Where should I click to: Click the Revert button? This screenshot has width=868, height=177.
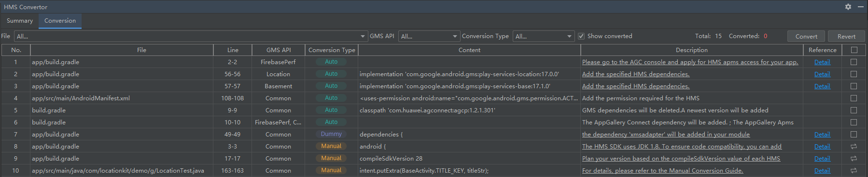click(x=846, y=36)
